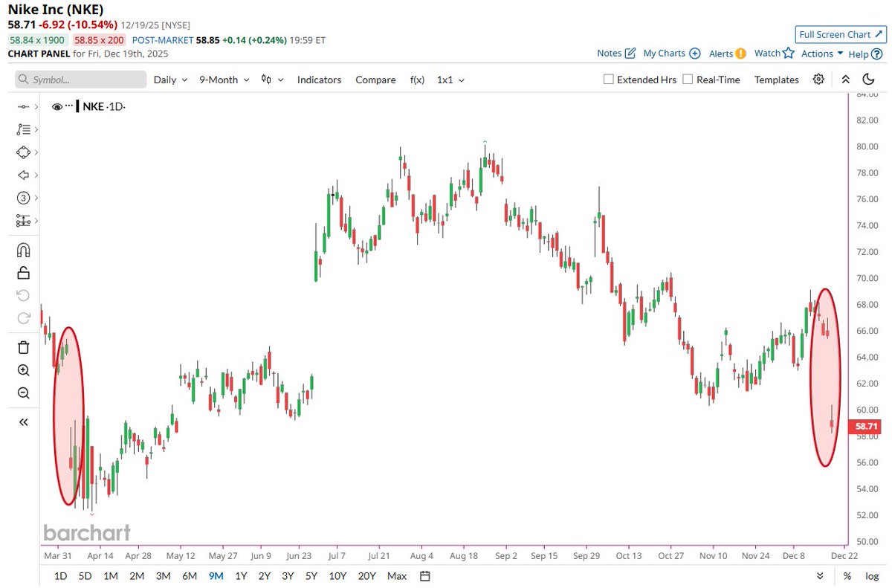Click the NKE series options ellipsis
Screen dimensions: 892x588
coord(70,106)
